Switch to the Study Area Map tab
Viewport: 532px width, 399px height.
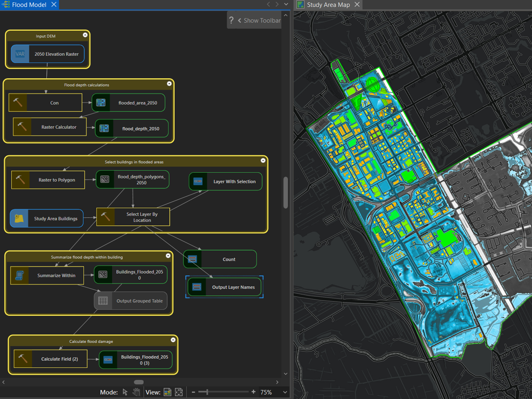328,5
